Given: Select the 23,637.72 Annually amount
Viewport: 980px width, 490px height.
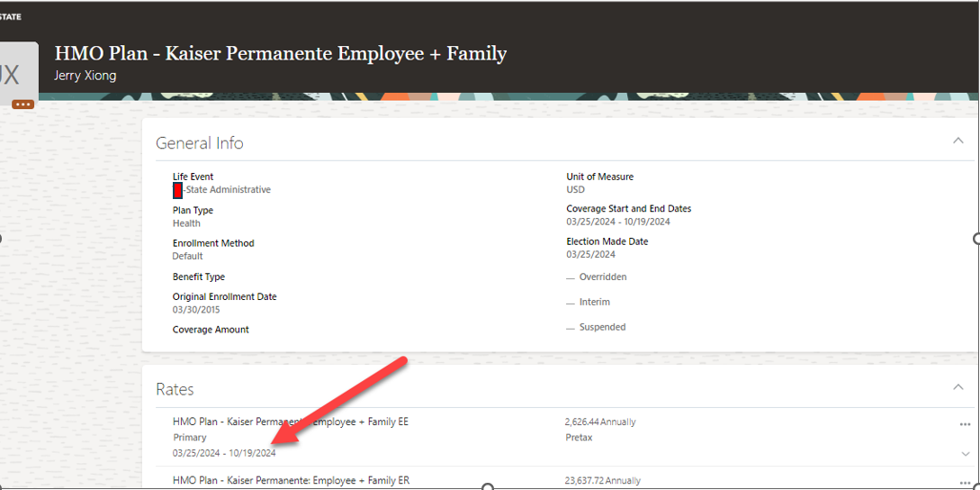Looking at the screenshot, I should click(603, 481).
